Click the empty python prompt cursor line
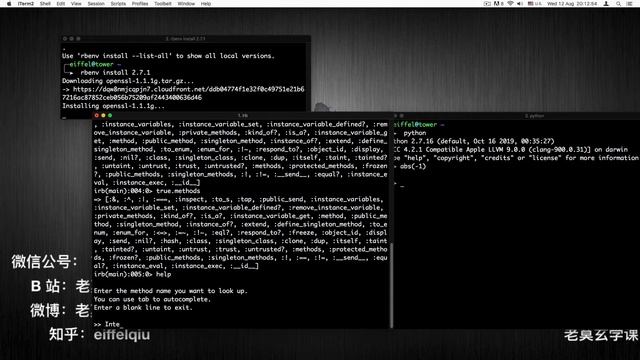The height and width of the screenshot is (360, 640). 400,185
